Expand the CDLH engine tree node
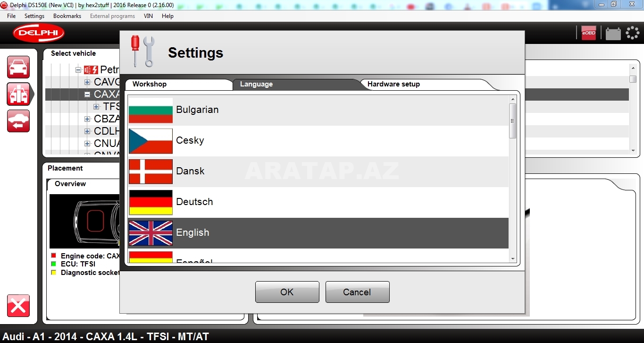The height and width of the screenshot is (343, 644). (87, 131)
